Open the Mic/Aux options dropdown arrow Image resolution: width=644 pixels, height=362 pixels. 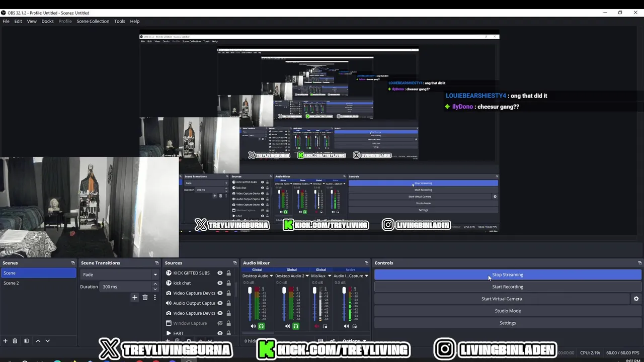point(330,276)
